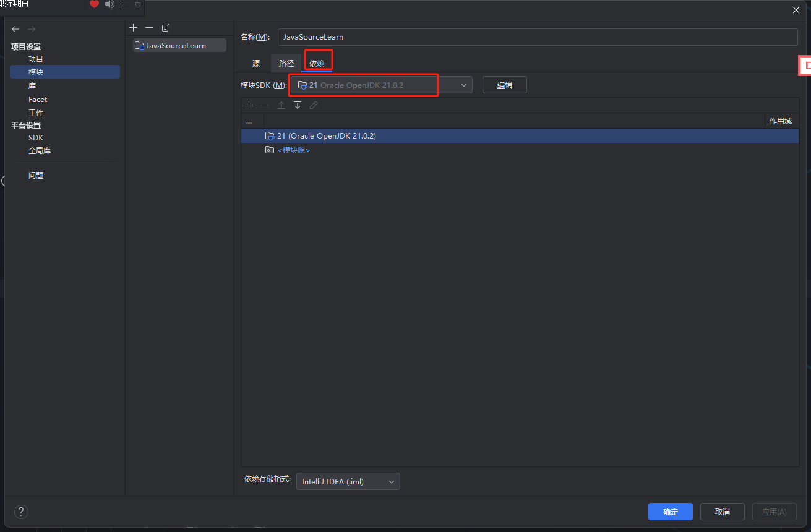Move dependency down arrow icon

point(298,105)
